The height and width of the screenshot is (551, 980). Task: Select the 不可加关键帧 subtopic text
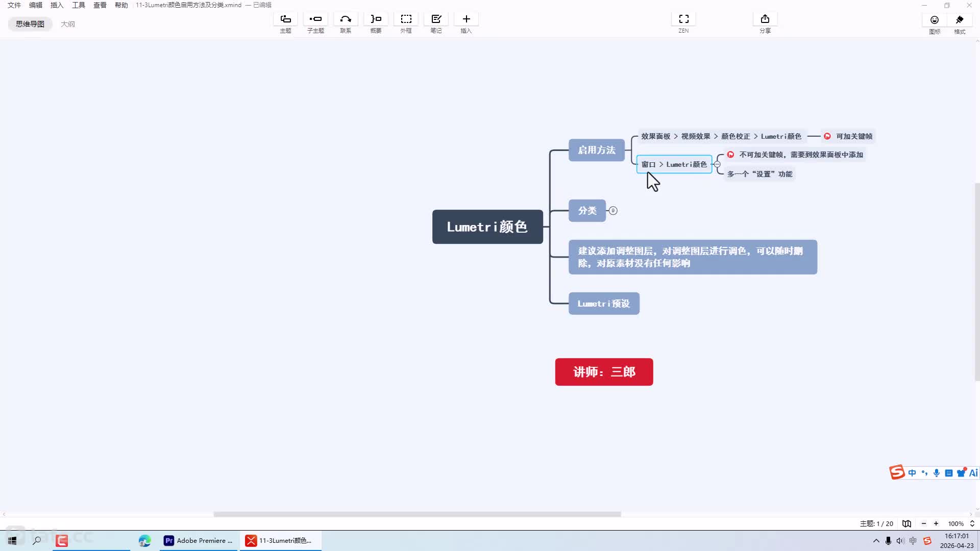[x=801, y=155]
